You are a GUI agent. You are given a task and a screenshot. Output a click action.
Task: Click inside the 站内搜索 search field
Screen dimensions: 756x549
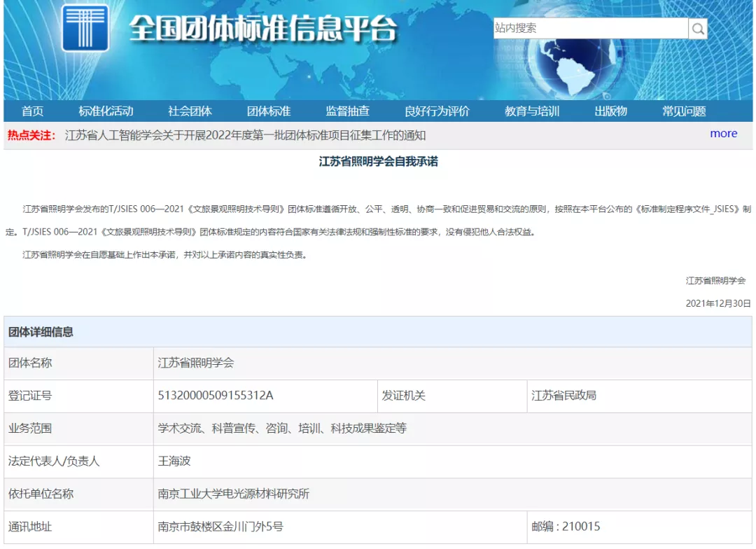[588, 28]
